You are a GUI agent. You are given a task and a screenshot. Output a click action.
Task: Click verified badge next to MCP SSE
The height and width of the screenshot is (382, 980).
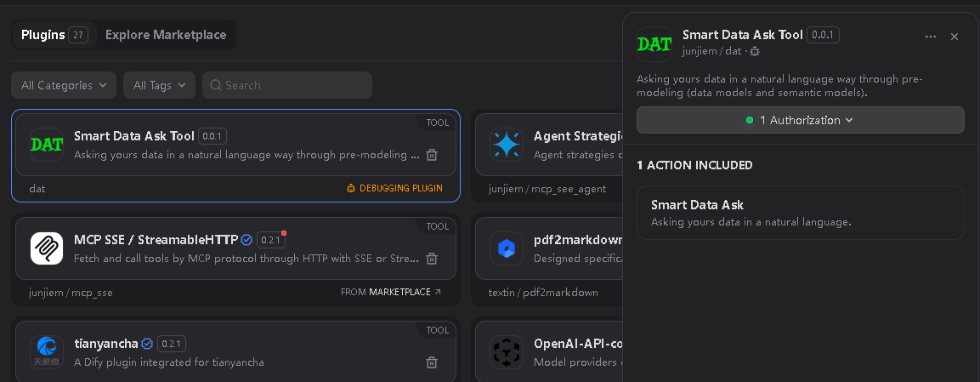(x=246, y=239)
